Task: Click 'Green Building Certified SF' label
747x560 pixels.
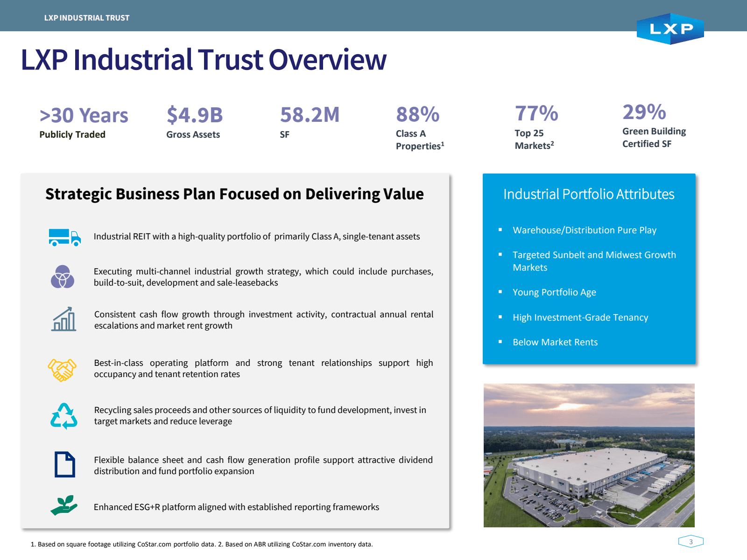Action: tap(654, 138)
